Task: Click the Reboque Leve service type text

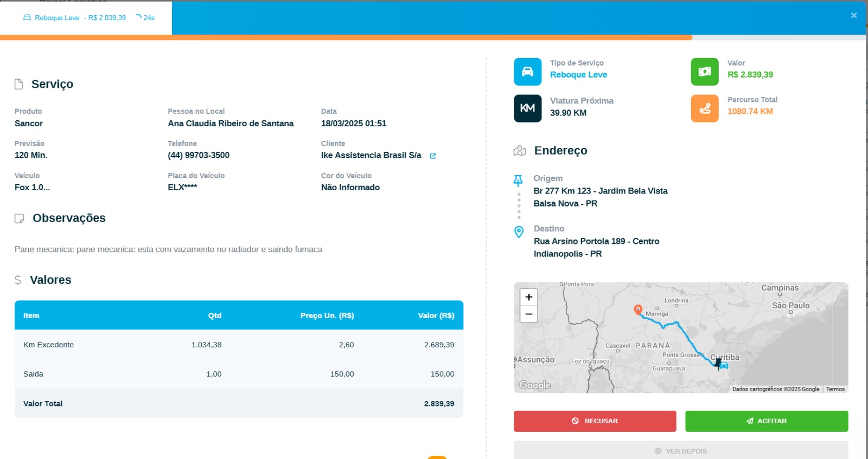Action: click(579, 75)
